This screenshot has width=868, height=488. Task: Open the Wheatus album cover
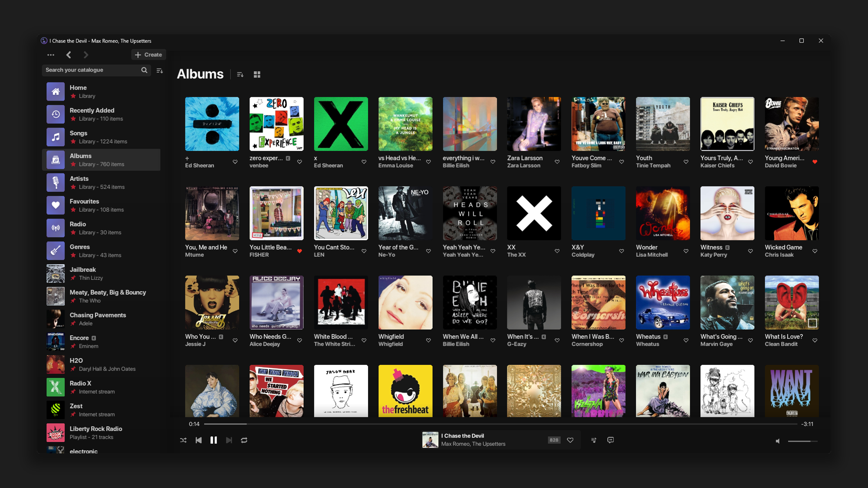coord(662,302)
